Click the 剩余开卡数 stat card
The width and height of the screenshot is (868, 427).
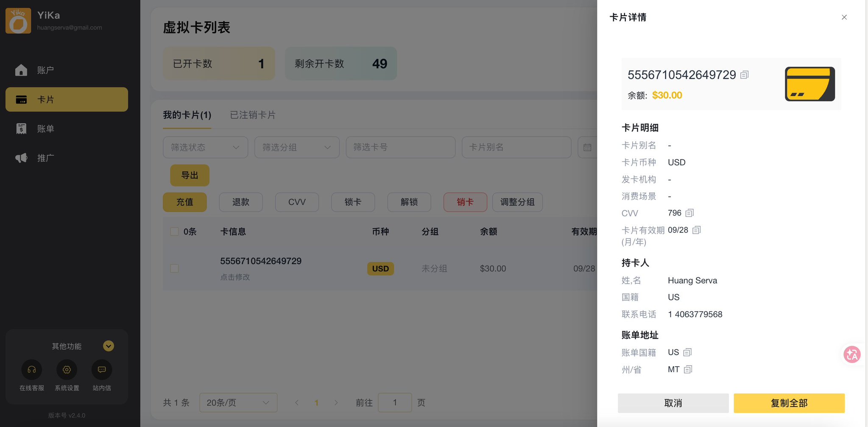click(341, 64)
